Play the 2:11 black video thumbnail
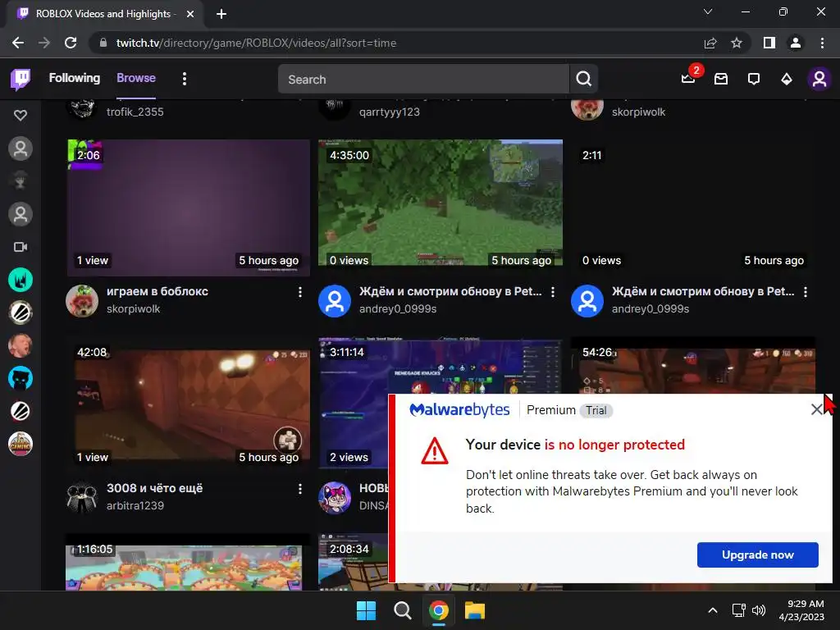Viewport: 840px width, 630px height. tap(693, 208)
